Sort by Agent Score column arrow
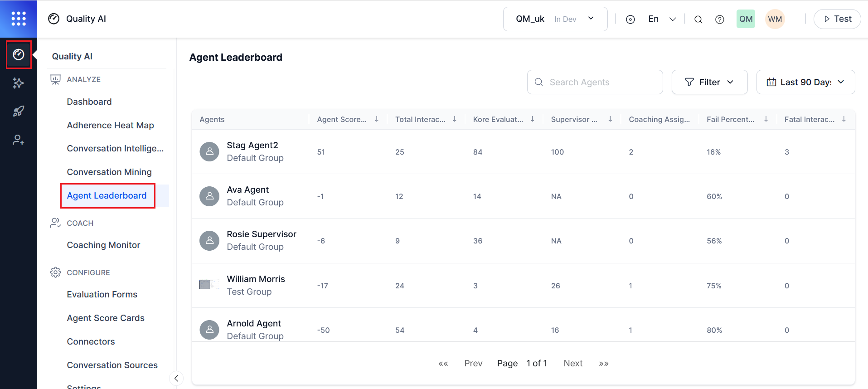The image size is (868, 389). [376, 119]
